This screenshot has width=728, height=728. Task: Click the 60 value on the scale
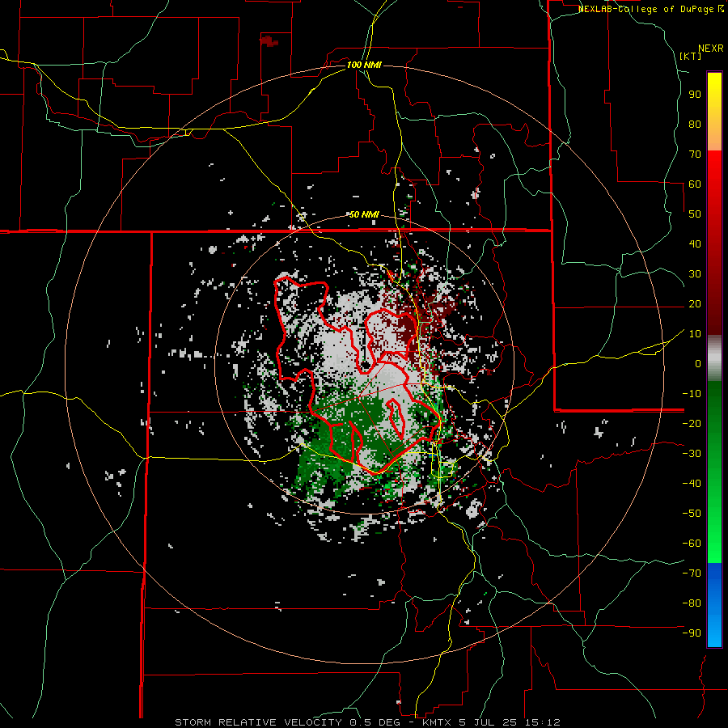695,184
